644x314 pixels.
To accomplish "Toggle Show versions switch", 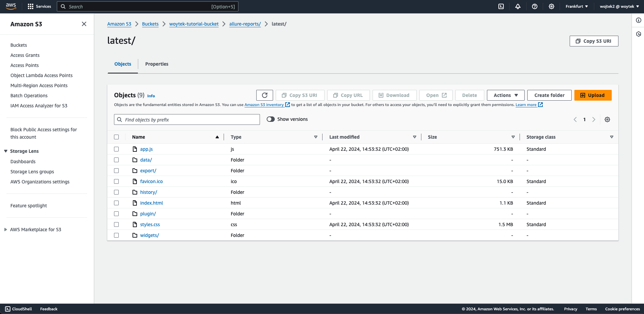I will (270, 119).
